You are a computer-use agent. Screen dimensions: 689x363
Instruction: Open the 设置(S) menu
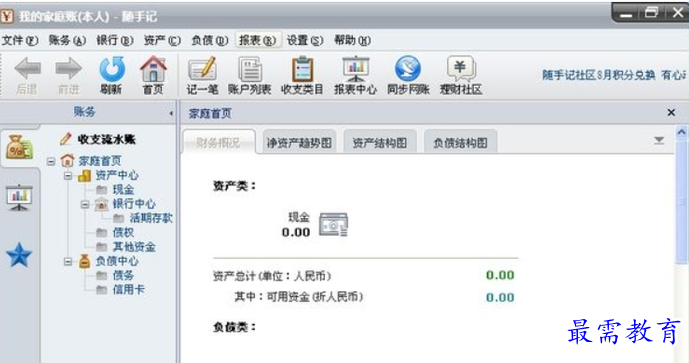pos(305,40)
